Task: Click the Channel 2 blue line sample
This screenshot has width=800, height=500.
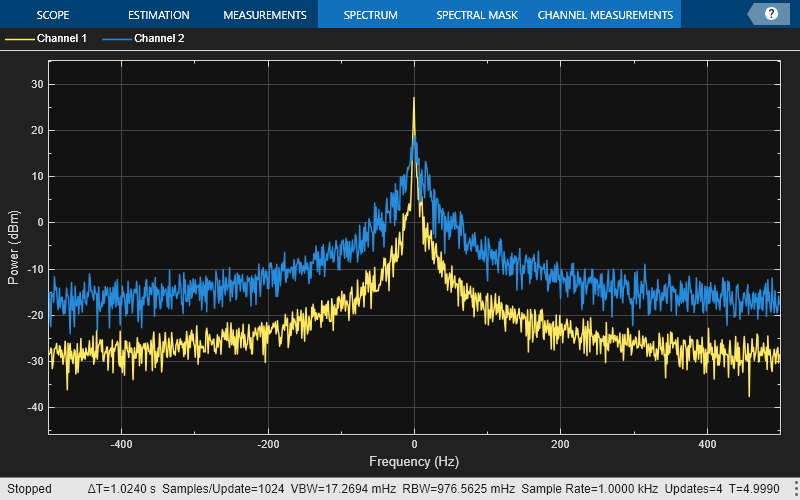Action: (117, 39)
